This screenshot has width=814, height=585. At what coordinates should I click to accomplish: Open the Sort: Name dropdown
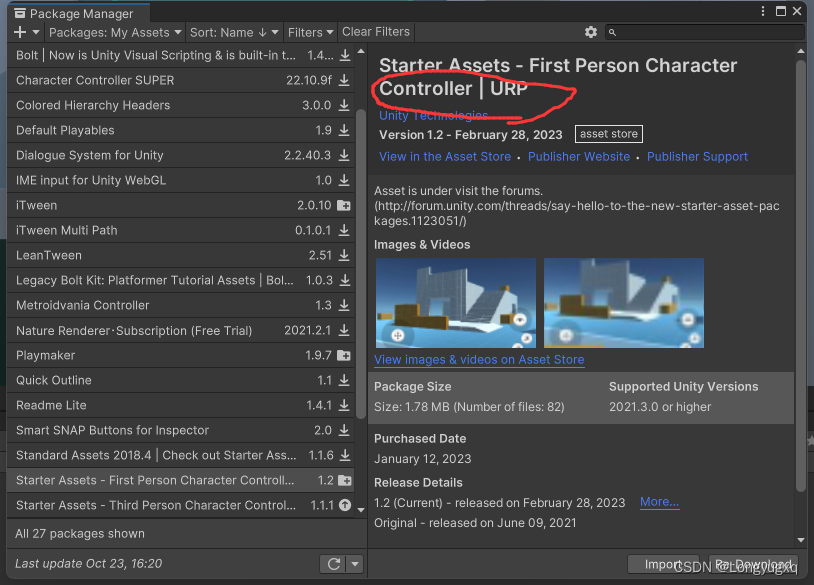pos(234,32)
